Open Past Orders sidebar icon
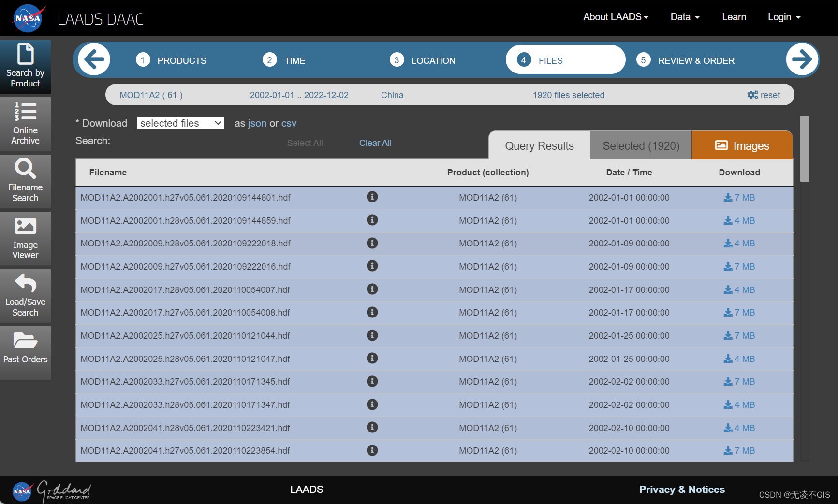The image size is (838, 504). (25, 353)
